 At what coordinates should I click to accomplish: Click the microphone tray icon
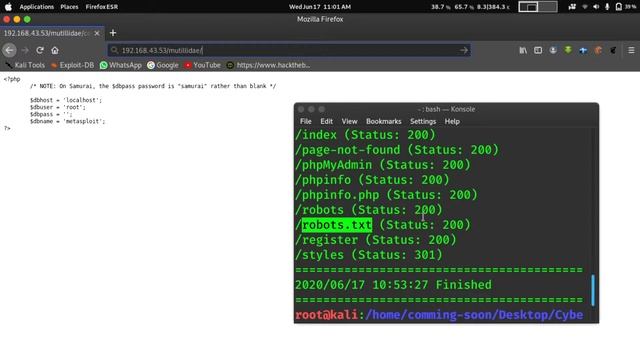[607, 7]
